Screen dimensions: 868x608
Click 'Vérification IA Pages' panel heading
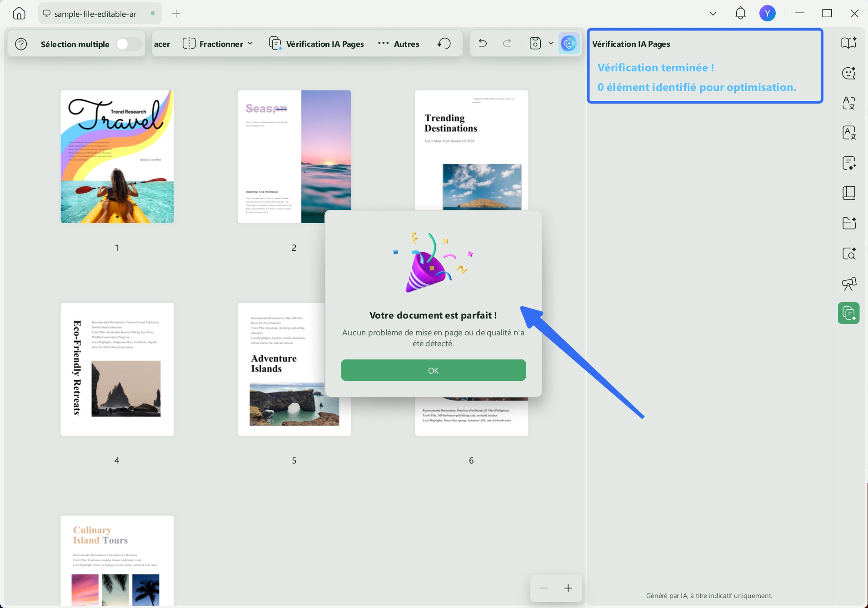631,44
